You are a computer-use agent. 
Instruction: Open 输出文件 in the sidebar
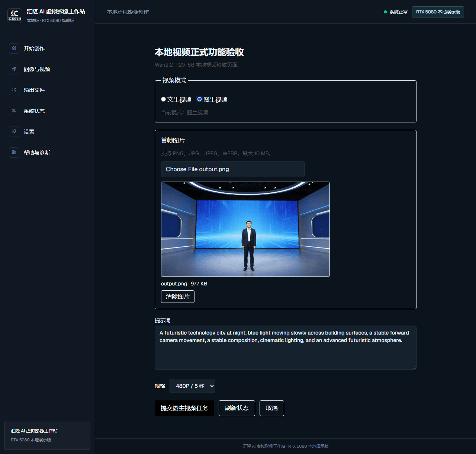47,90
